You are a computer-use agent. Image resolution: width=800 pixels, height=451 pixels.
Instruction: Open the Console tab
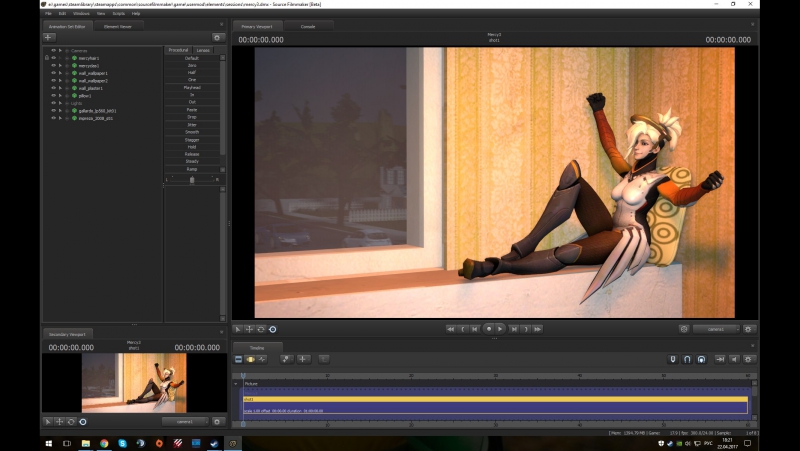click(308, 26)
